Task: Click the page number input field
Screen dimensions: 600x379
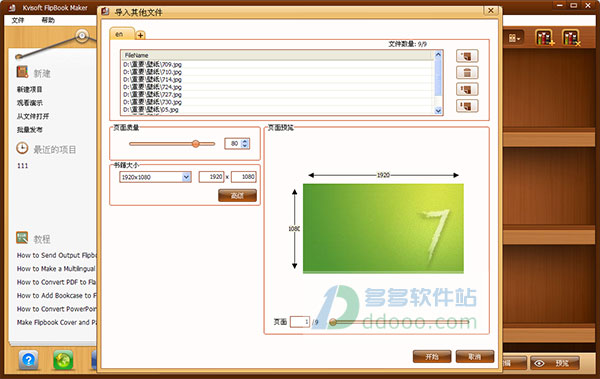Action: pyautogui.click(x=300, y=322)
